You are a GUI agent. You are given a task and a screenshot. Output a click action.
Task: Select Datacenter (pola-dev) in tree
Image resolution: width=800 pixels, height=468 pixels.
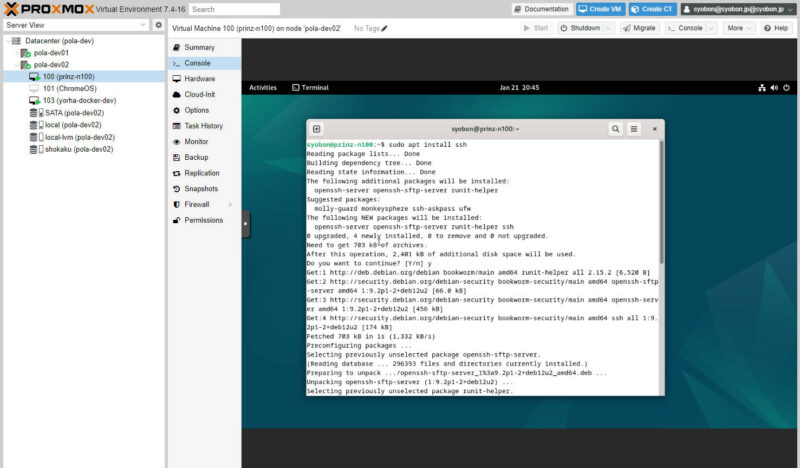(x=59, y=41)
